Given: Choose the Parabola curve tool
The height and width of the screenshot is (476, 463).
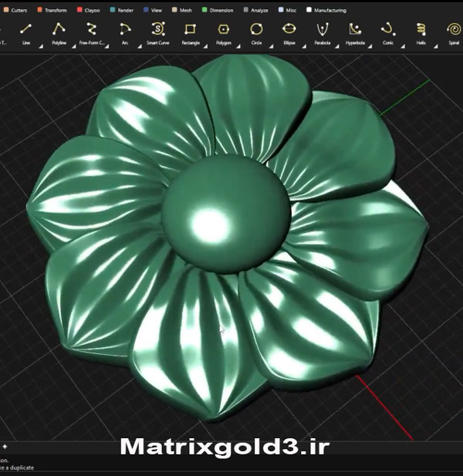Looking at the screenshot, I should 322,32.
